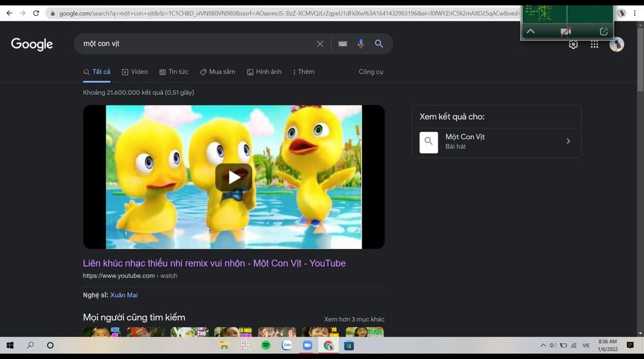
Task: Select the Tất cả tab
Action: (96, 72)
